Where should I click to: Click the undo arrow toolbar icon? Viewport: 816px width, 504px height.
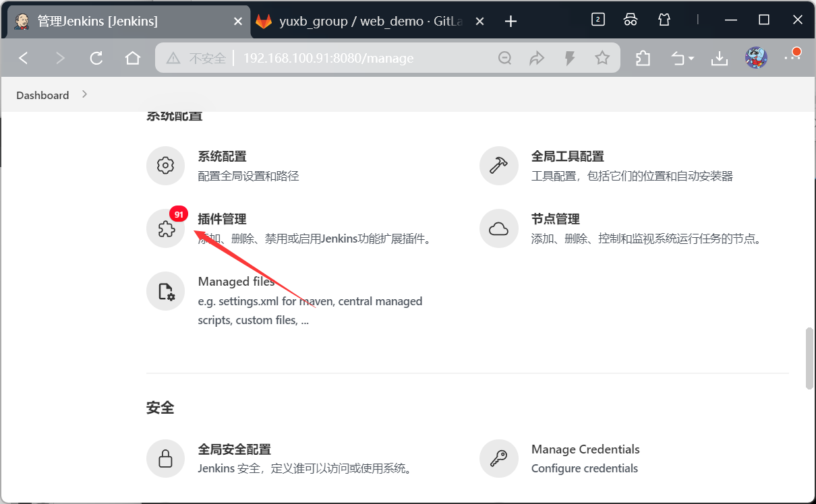point(678,59)
